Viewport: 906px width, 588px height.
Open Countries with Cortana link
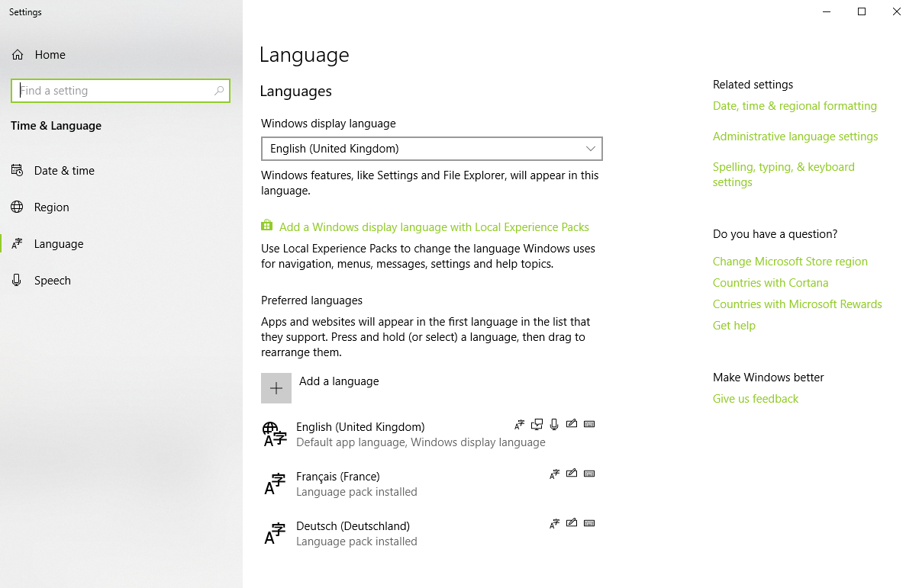pos(770,283)
